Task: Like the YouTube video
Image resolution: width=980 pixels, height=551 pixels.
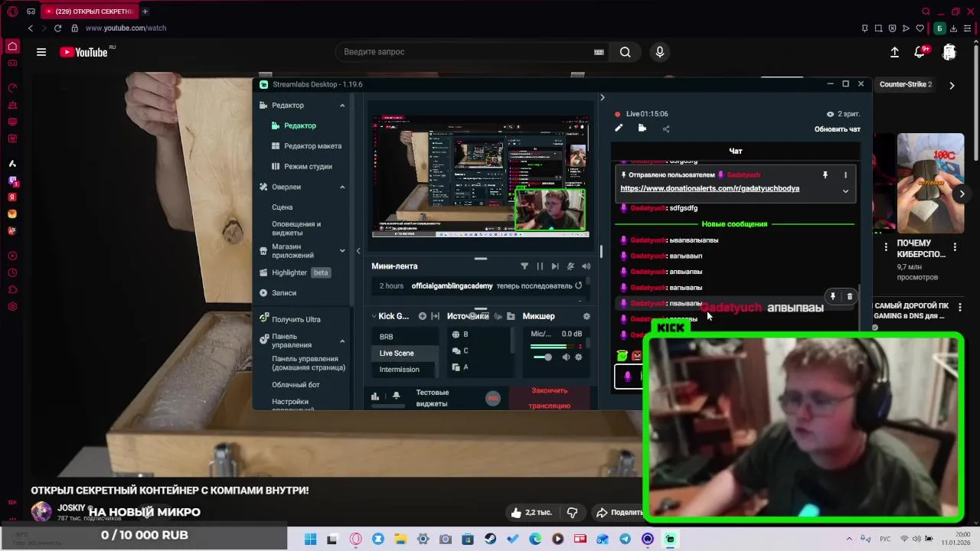Action: point(533,513)
